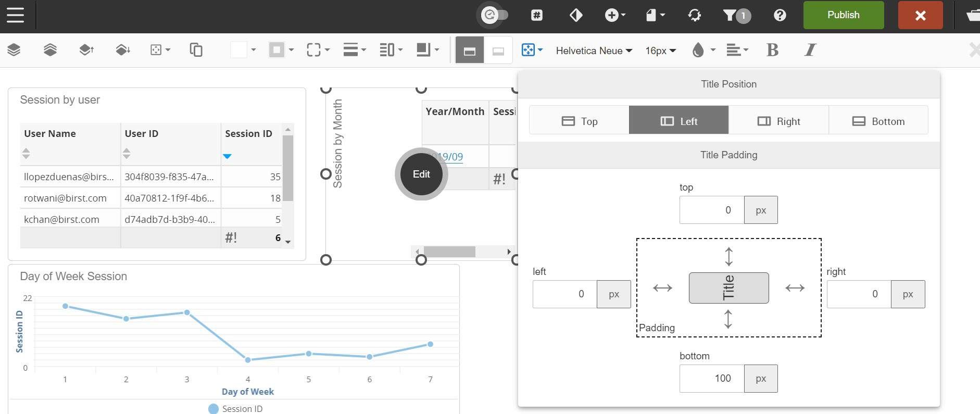
Task: Open the Helvetica Neue font dropdown
Action: tap(594, 51)
